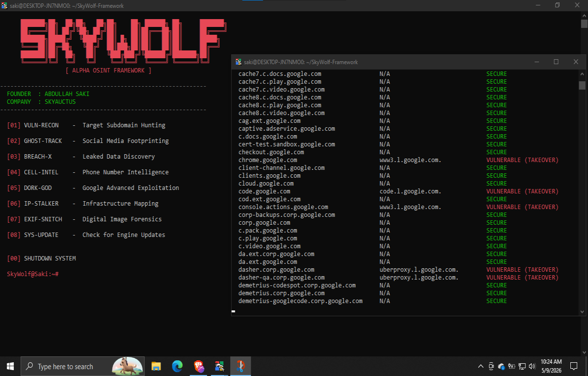Click the captive.adservice.google.com subdomain
This screenshot has width=588, height=376.
tap(287, 129)
